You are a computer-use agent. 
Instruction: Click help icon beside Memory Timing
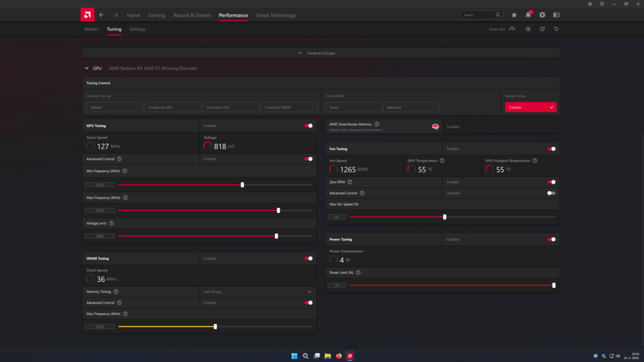116,292
